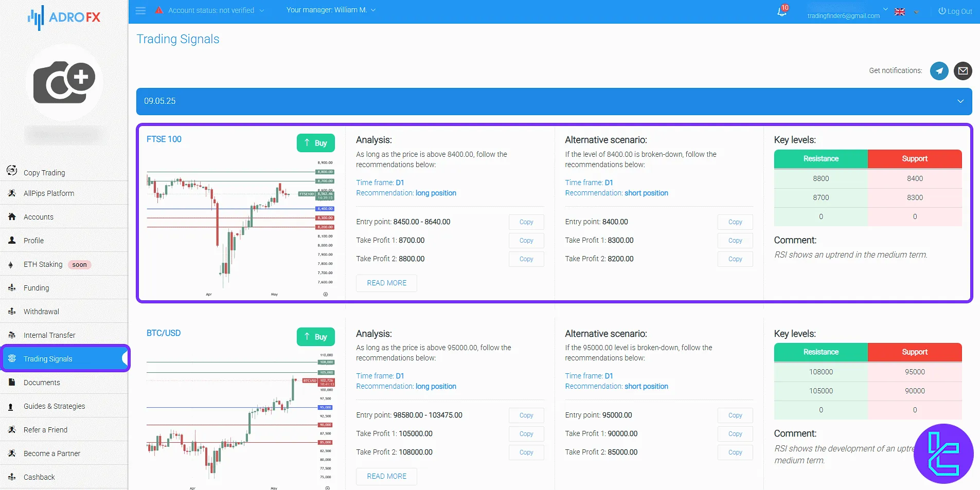980x490 pixels.
Task: Click the Cashback sidebar icon
Action: [x=12, y=477]
